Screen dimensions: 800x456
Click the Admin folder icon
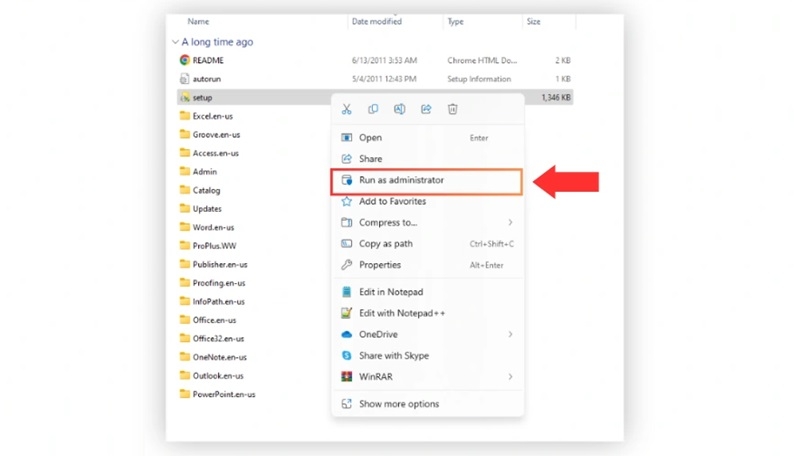point(185,171)
